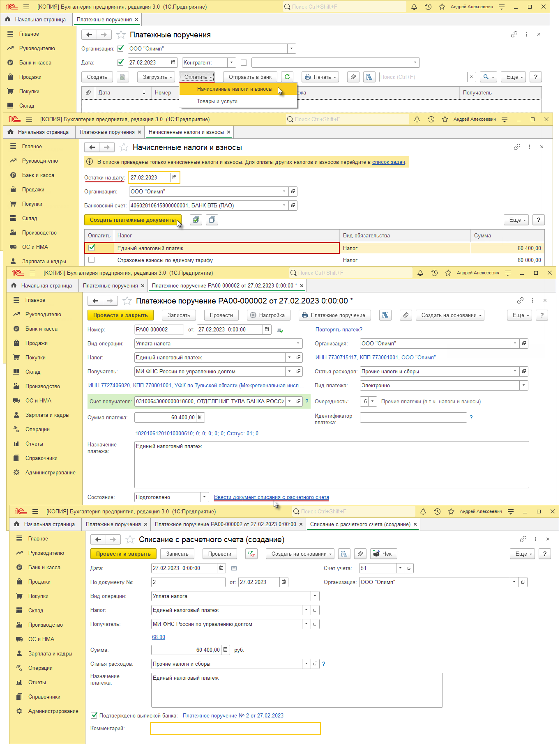Image resolution: width=560 pixels, height=745 pixels.
Task: Open the notifications bell in the Списание window title bar
Action: (423, 512)
